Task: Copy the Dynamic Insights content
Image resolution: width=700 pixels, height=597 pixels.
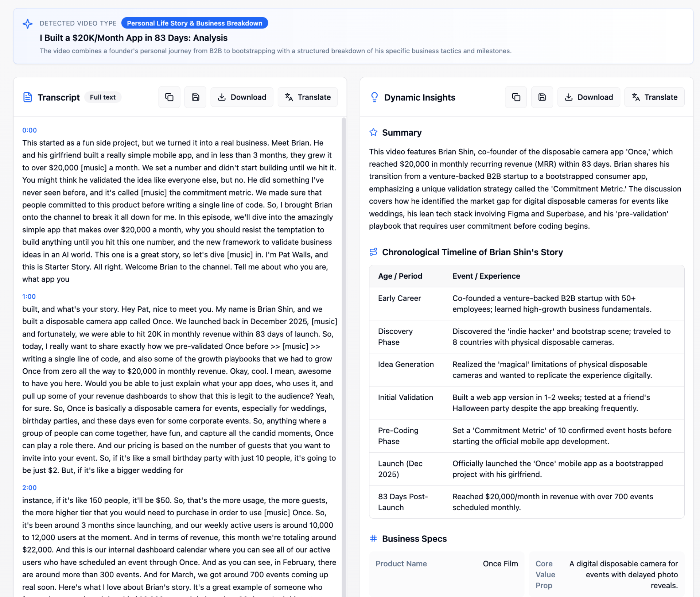Action: coord(516,97)
